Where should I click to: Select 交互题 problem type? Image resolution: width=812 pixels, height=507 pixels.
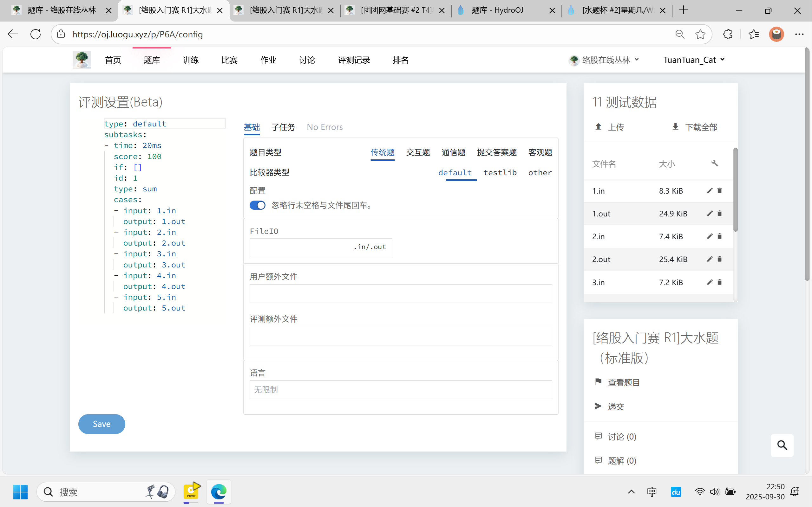pyautogui.click(x=418, y=152)
